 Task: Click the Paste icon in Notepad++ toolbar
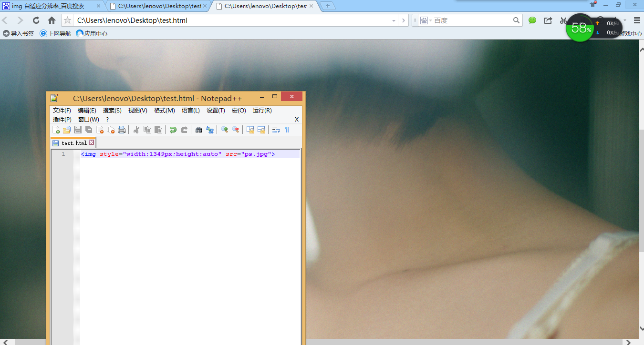tap(158, 130)
